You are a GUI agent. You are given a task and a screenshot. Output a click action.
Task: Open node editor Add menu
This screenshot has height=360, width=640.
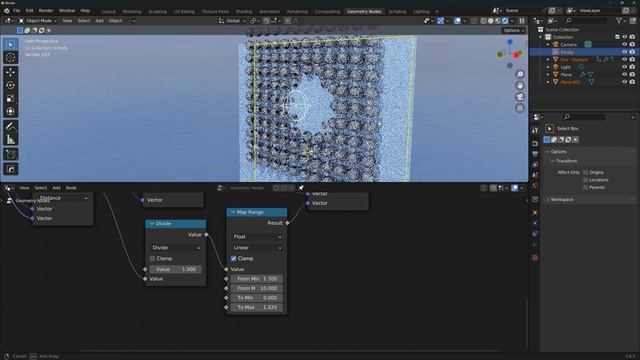click(x=56, y=188)
